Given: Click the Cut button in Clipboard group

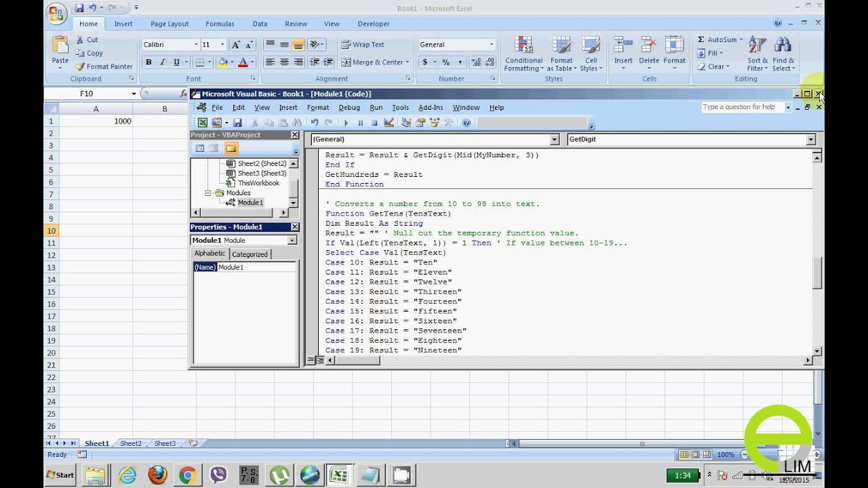Looking at the screenshot, I should click(x=87, y=40).
